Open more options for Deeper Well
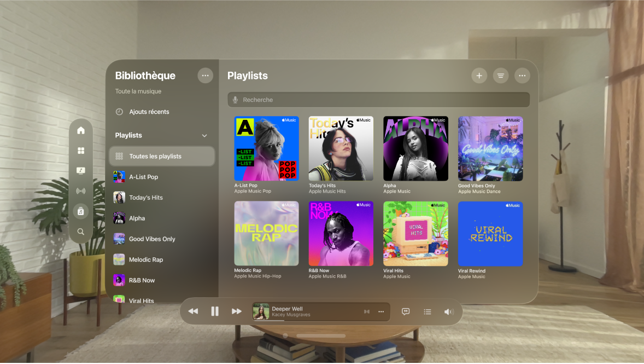Screen dimensions: 644x364 click(381, 311)
